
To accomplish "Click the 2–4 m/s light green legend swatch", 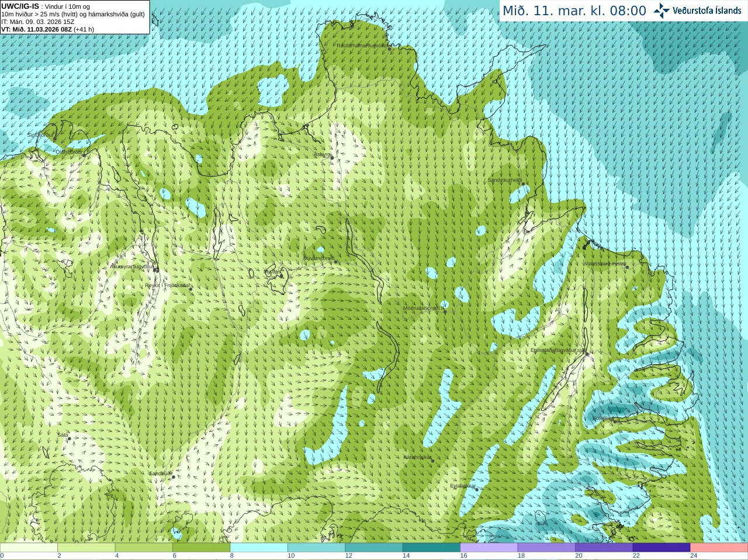I will pos(86,548).
